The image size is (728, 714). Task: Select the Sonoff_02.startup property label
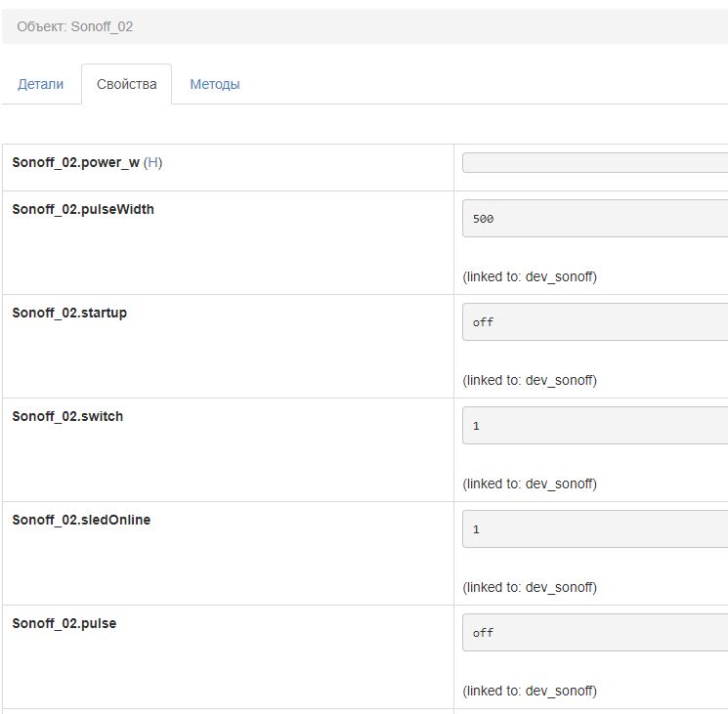[x=69, y=313]
